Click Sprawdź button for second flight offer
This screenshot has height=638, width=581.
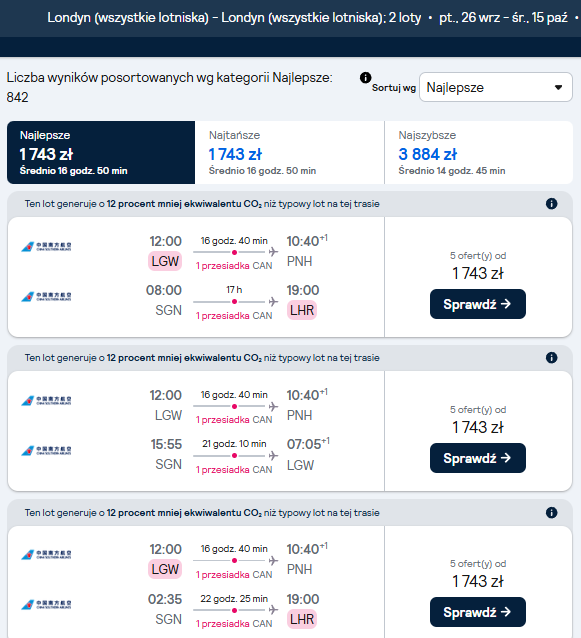coord(478,458)
